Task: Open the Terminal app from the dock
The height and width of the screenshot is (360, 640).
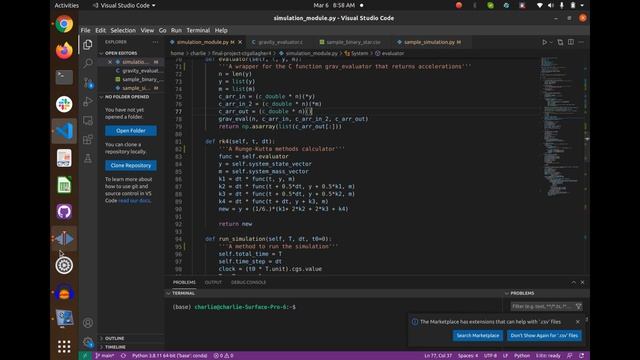Action: (64, 77)
